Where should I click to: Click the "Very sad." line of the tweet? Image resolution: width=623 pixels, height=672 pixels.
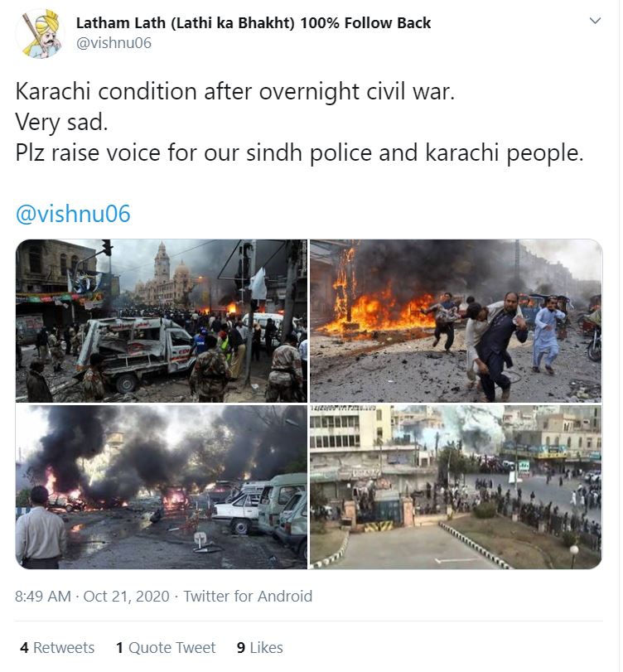[x=61, y=122]
